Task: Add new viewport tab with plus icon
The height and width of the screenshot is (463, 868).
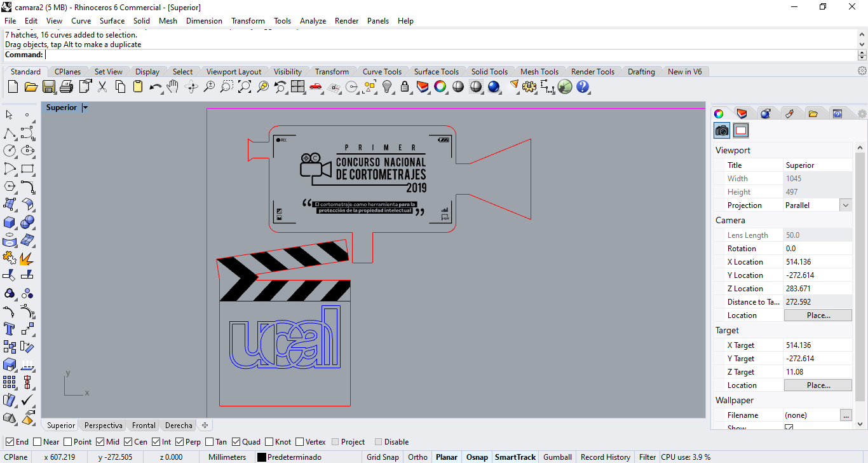Action: pos(205,425)
